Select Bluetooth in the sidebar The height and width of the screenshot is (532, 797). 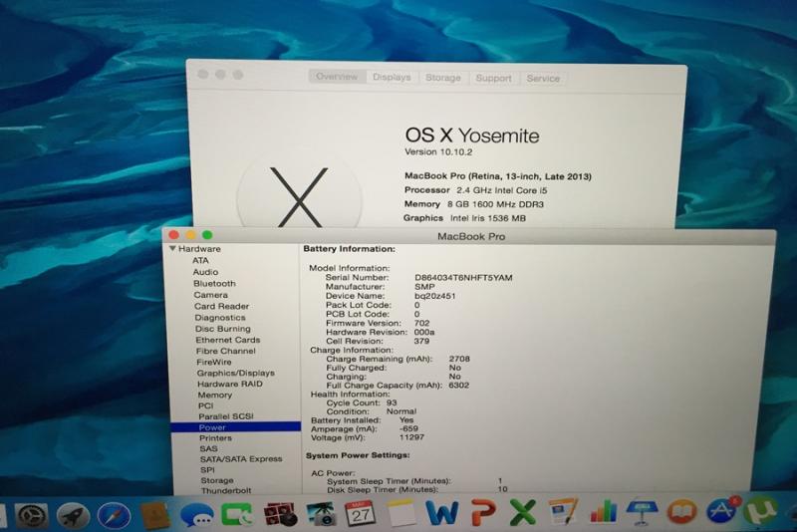[214, 284]
